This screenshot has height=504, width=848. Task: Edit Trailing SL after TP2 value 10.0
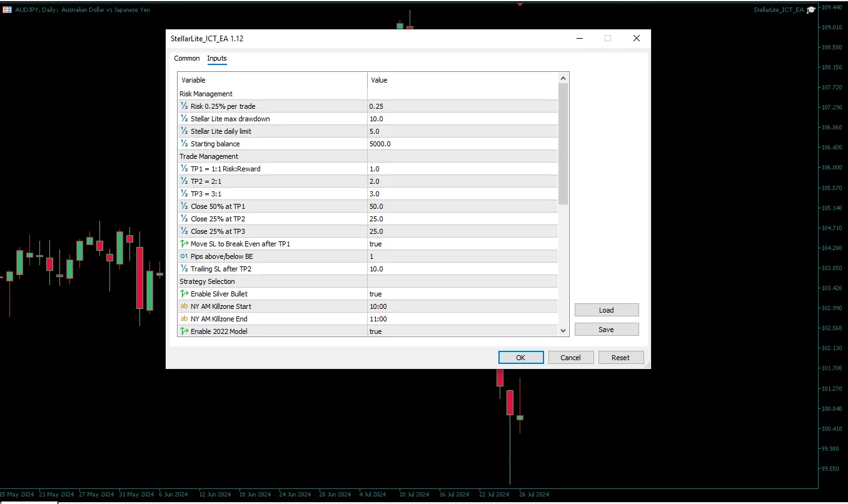463,269
